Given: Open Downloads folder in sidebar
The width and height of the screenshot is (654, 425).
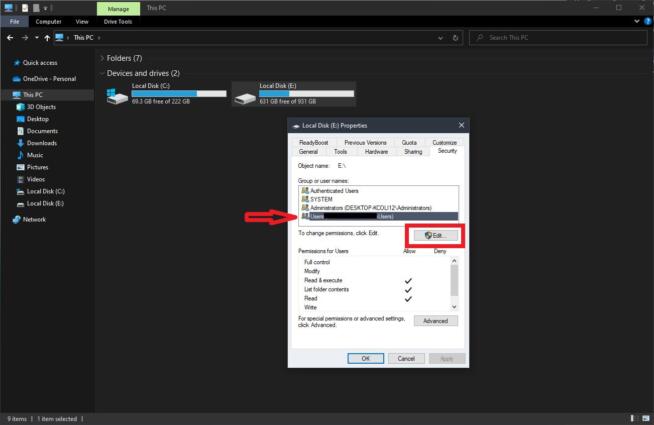Looking at the screenshot, I should pos(42,143).
